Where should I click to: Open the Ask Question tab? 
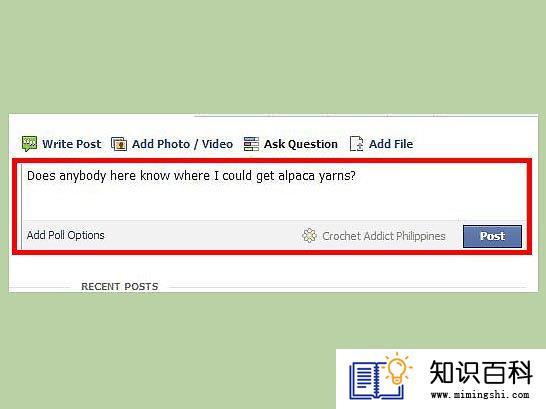point(301,144)
